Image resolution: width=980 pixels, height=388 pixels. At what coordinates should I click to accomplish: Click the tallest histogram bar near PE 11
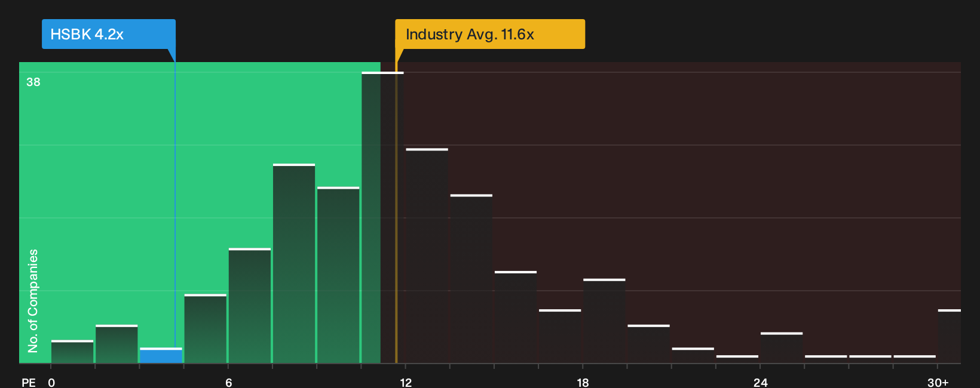pos(382,218)
